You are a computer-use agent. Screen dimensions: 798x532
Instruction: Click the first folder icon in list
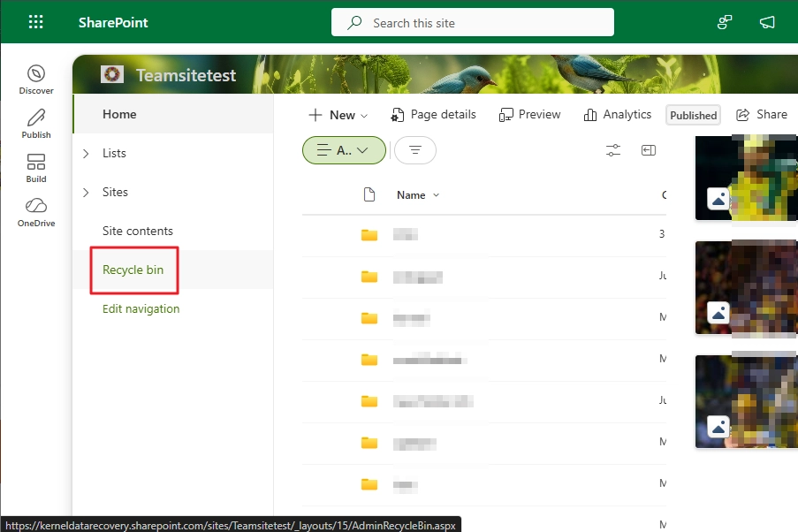click(x=369, y=235)
